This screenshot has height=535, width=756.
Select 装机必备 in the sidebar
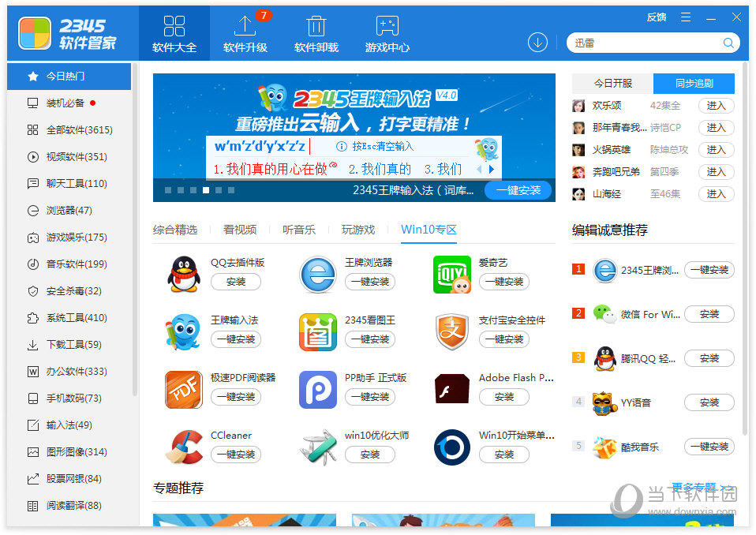tap(69, 103)
